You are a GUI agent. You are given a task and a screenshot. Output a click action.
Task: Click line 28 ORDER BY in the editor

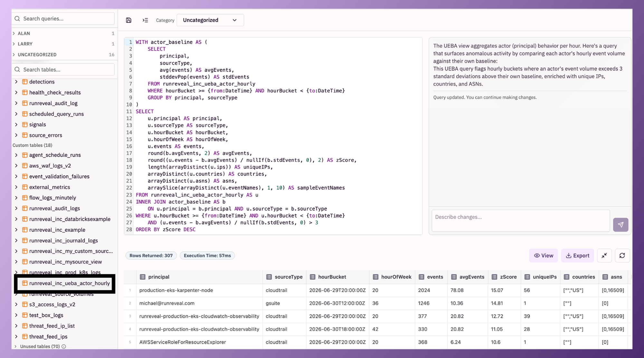pyautogui.click(x=166, y=229)
